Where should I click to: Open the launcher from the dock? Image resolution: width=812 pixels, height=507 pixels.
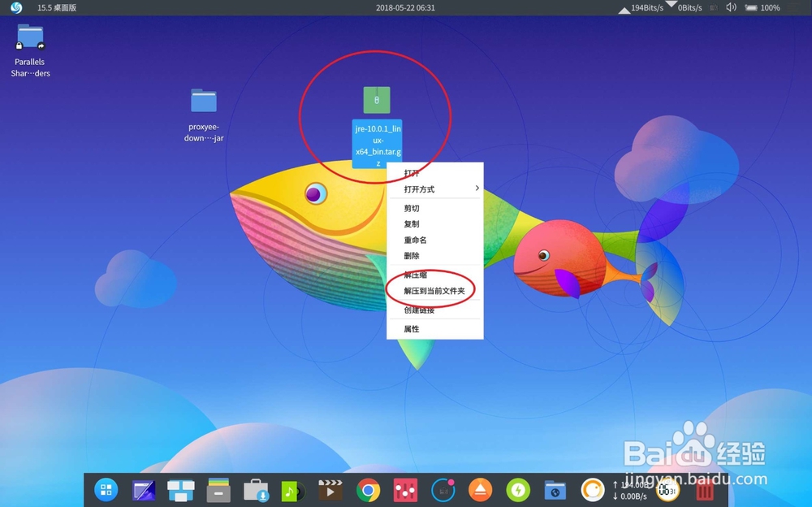coord(106,489)
